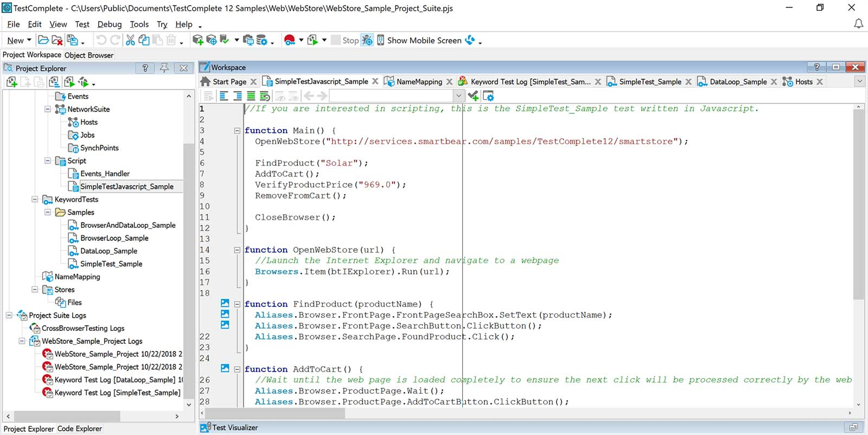The width and height of the screenshot is (868, 435).
Task: Select Events_Handler in the project tree
Action: click(105, 174)
